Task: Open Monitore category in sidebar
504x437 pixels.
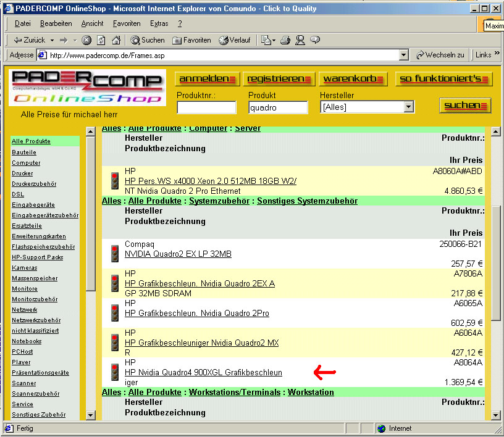Action: tap(25, 288)
